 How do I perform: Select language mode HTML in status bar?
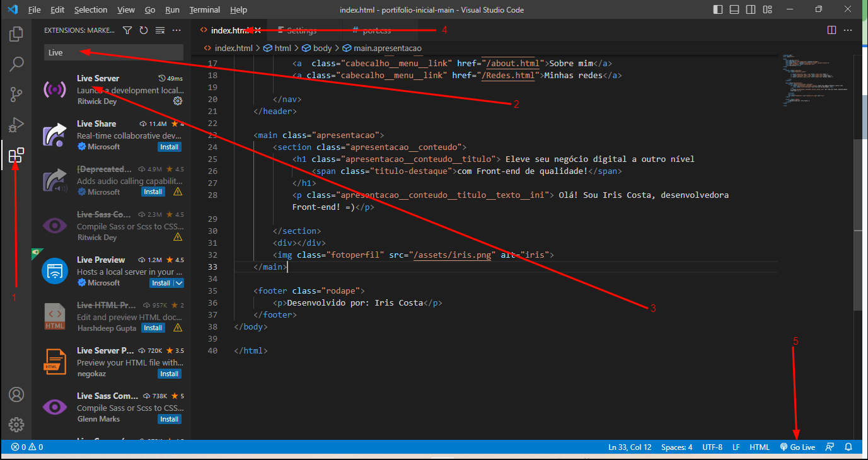pos(759,447)
